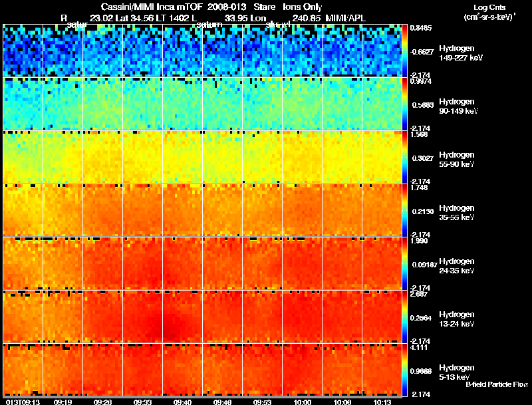Click the colorbar maximum value 1.990

coord(419,241)
